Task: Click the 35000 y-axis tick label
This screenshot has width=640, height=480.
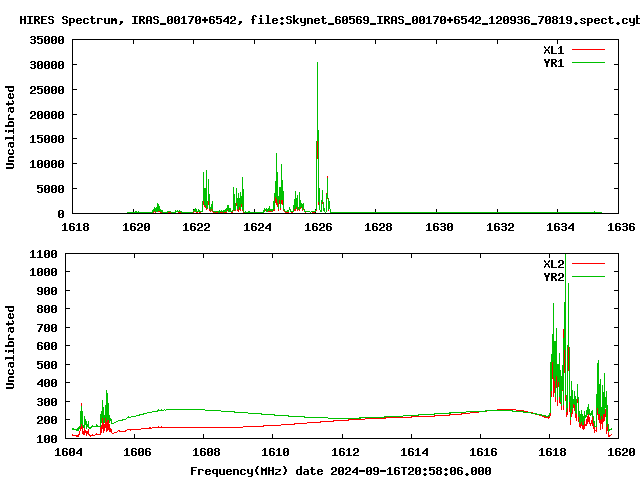Action: 47,40
